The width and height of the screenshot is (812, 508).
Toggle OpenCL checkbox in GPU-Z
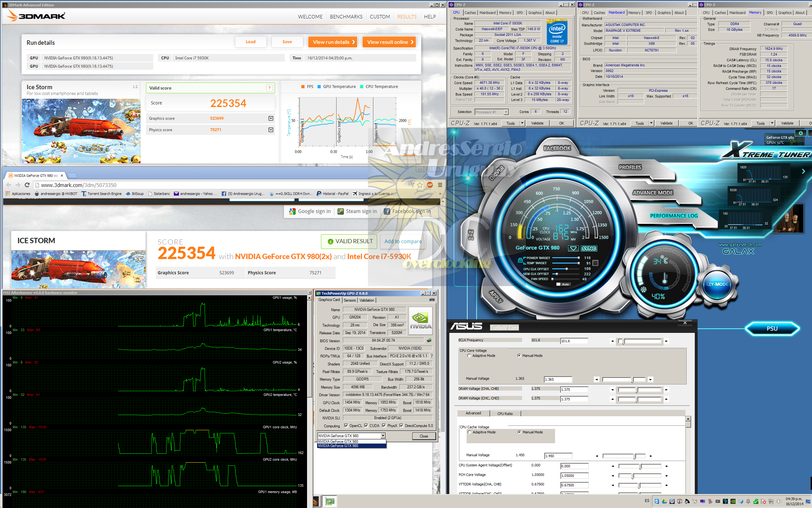pyautogui.click(x=346, y=426)
